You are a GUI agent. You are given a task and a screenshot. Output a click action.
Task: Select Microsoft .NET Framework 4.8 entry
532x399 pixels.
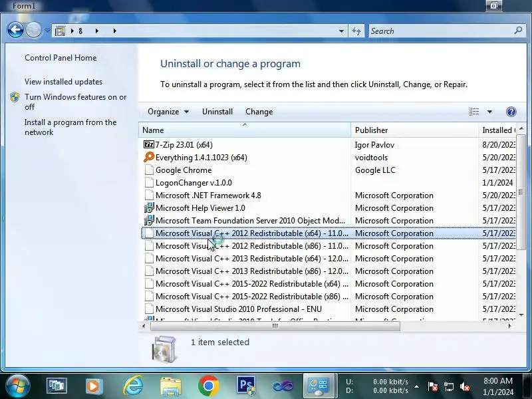(208, 196)
